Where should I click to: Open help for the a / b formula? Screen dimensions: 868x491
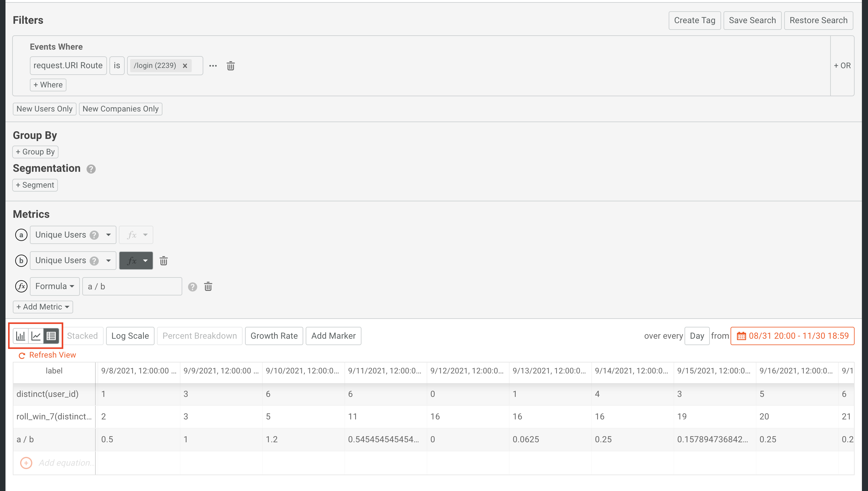pos(192,287)
